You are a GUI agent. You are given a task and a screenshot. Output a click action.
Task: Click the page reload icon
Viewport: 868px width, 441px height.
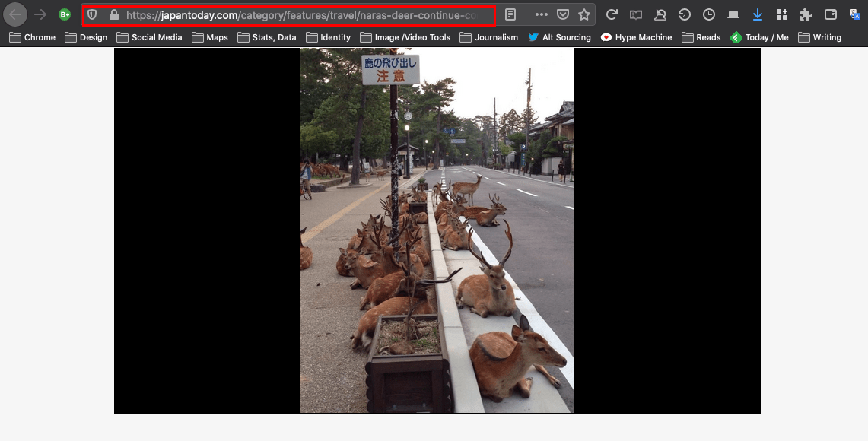point(612,14)
